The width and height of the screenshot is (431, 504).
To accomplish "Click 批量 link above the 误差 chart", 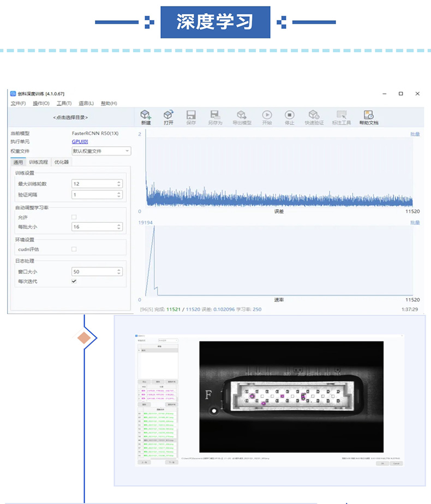I will click(415, 134).
